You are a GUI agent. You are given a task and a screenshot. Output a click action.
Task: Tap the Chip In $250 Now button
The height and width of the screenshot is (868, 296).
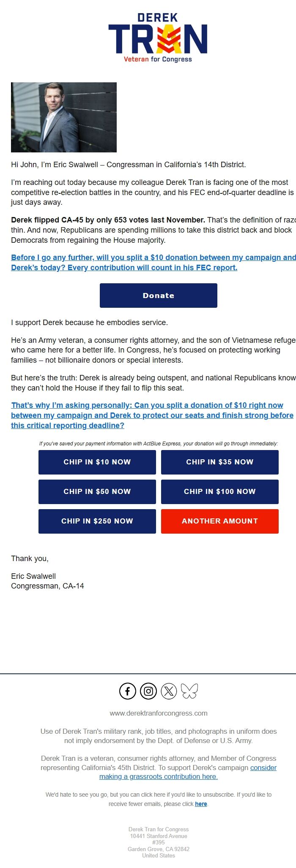click(x=97, y=521)
